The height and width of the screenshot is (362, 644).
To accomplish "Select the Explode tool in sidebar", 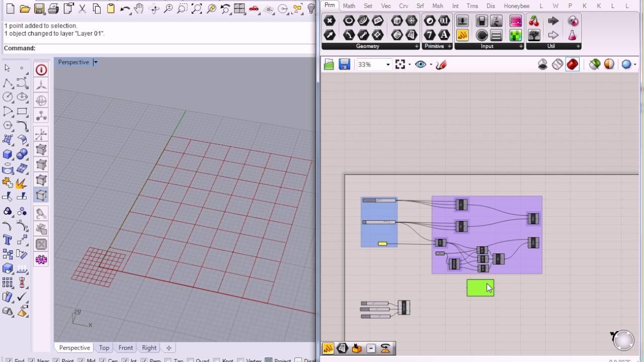I will (22, 183).
